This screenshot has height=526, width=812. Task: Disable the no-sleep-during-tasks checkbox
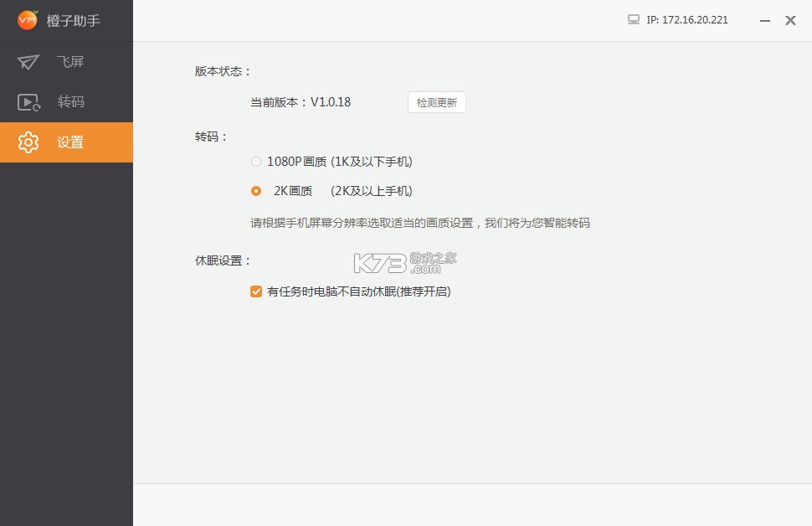pyautogui.click(x=256, y=291)
